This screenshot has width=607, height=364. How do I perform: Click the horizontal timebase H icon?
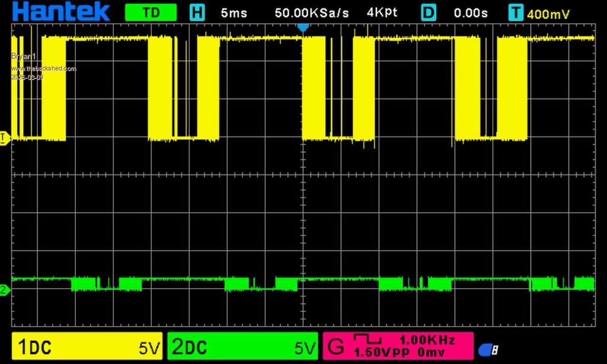(197, 12)
